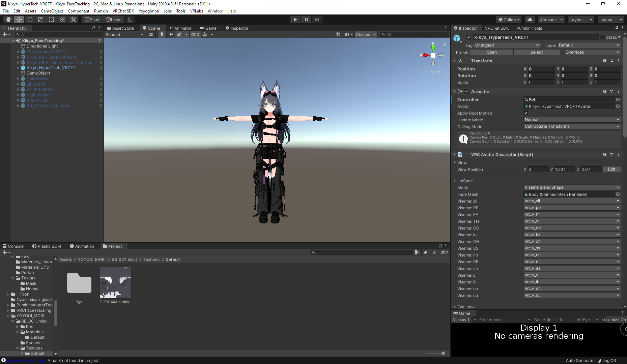Switch to the Animator tab
The width and height of the screenshot is (627, 364).
[180, 28]
